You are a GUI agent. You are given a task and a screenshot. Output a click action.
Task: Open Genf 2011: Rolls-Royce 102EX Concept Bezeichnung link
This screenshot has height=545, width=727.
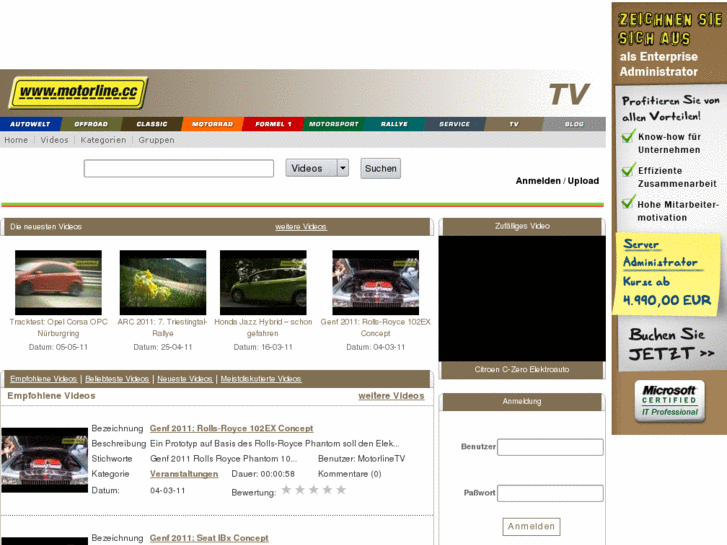[231, 429]
